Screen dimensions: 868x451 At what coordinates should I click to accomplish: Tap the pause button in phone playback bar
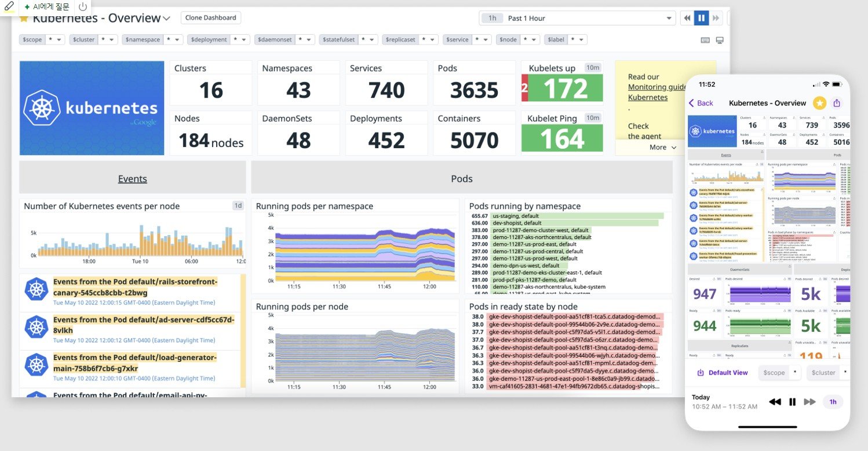click(792, 402)
